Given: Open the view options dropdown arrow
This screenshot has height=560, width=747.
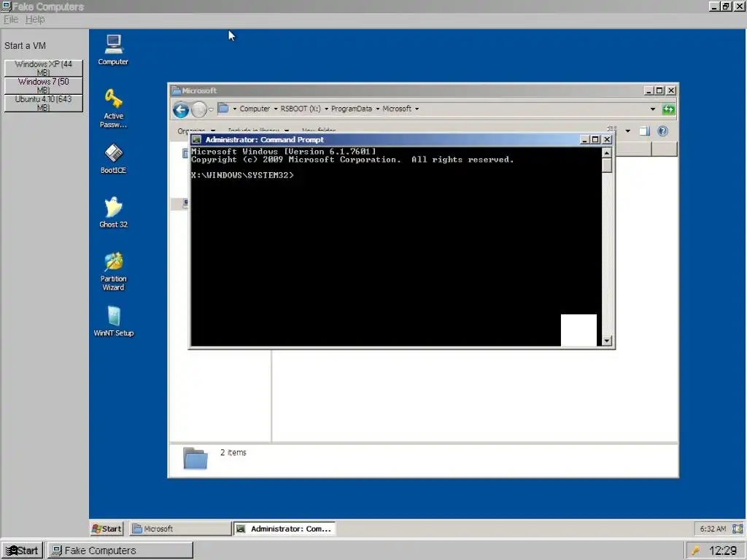Looking at the screenshot, I should click(628, 131).
